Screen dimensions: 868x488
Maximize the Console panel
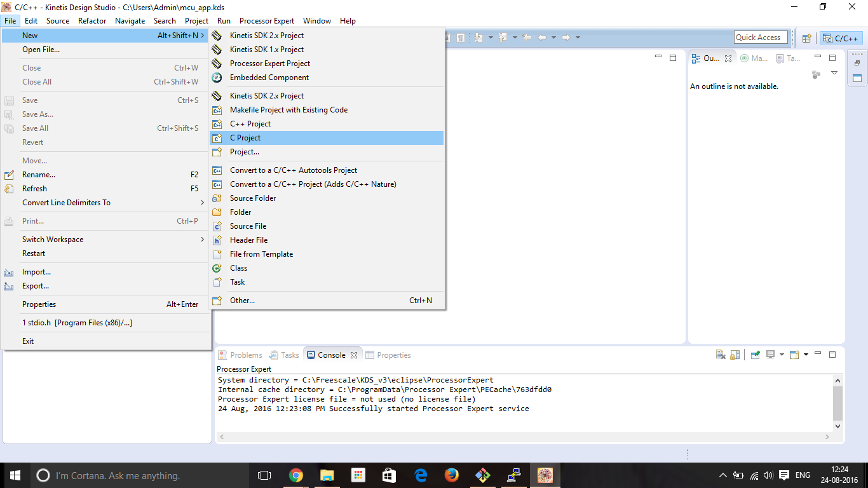tap(832, 355)
